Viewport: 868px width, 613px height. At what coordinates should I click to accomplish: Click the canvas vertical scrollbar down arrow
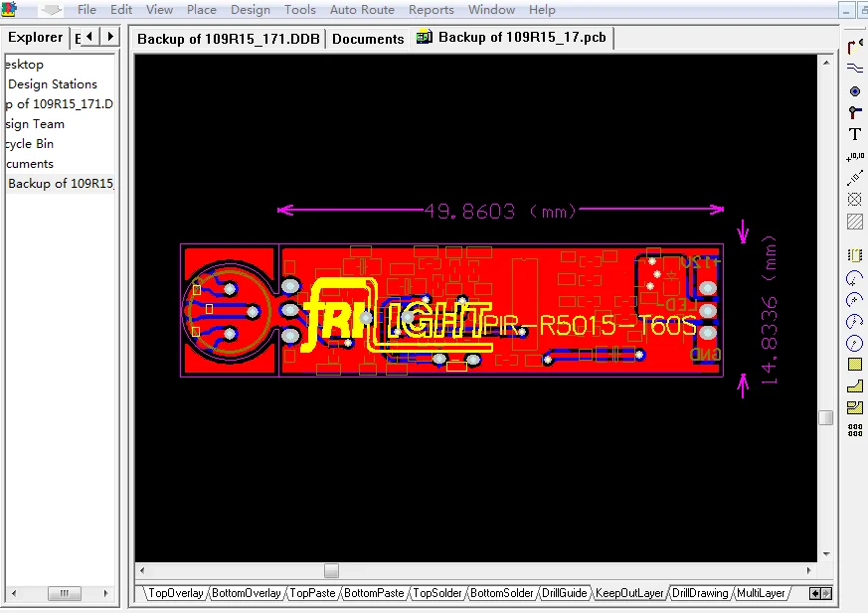point(826,553)
